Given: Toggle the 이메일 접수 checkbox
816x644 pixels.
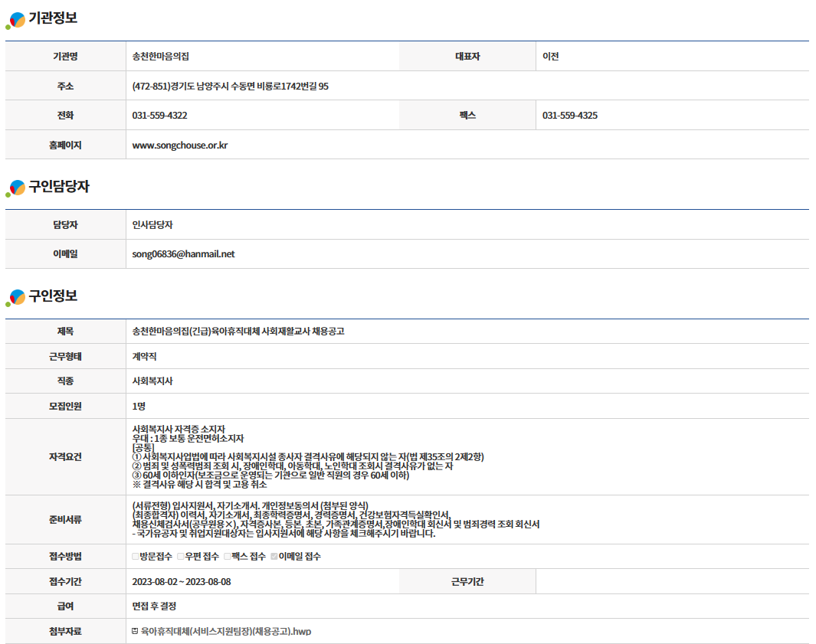Looking at the screenshot, I should point(274,557).
